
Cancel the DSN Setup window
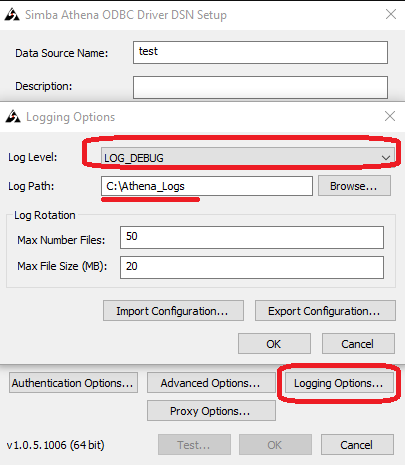[357, 445]
